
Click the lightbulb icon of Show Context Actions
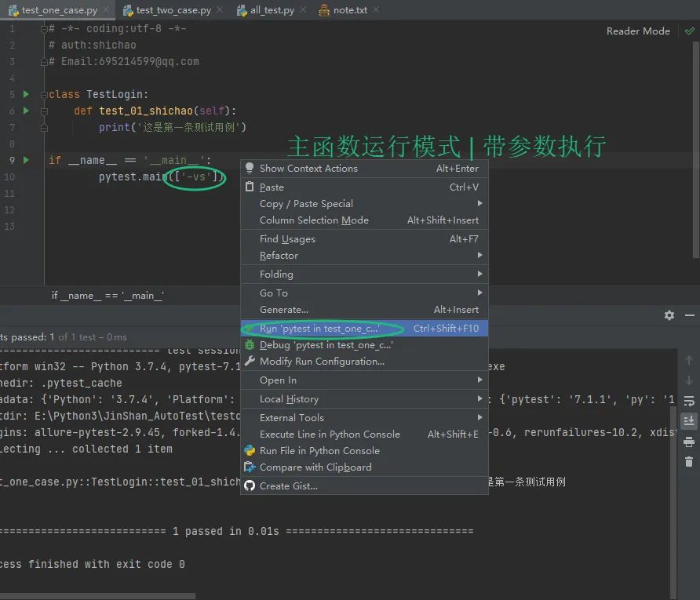(250, 168)
